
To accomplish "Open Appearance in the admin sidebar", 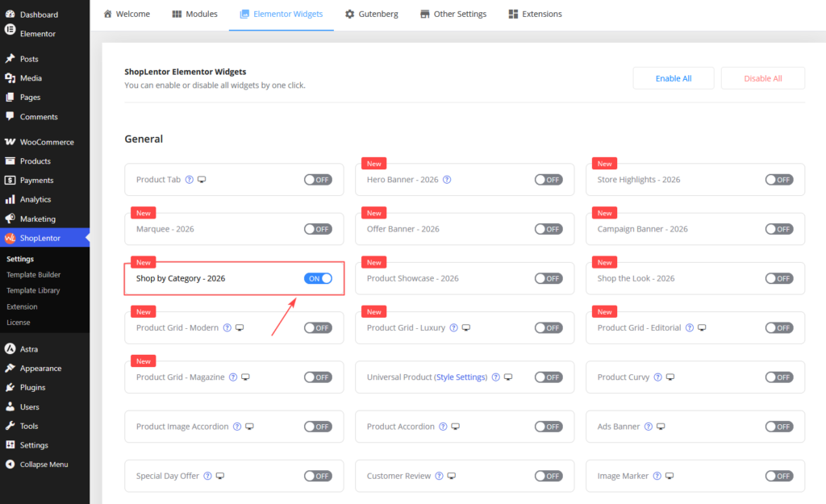I will pyautogui.click(x=45, y=369).
